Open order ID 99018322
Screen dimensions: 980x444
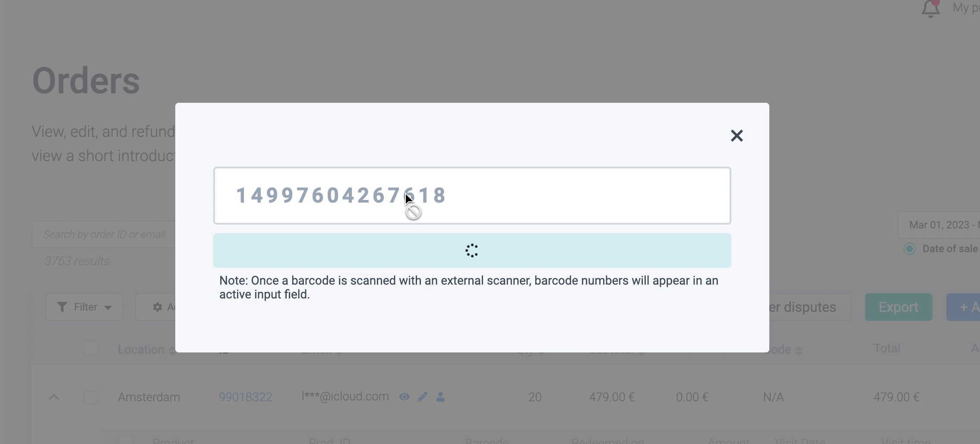245,397
